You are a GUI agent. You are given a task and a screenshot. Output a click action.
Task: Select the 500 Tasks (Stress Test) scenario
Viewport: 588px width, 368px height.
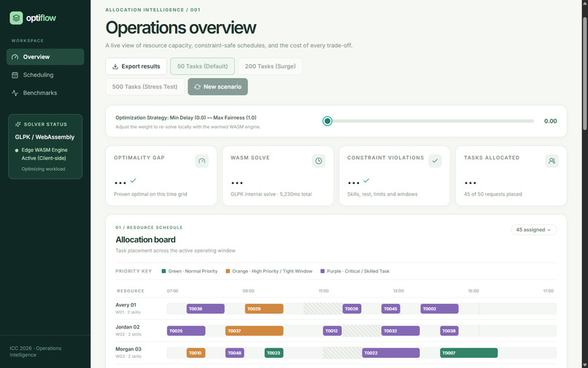coord(144,87)
